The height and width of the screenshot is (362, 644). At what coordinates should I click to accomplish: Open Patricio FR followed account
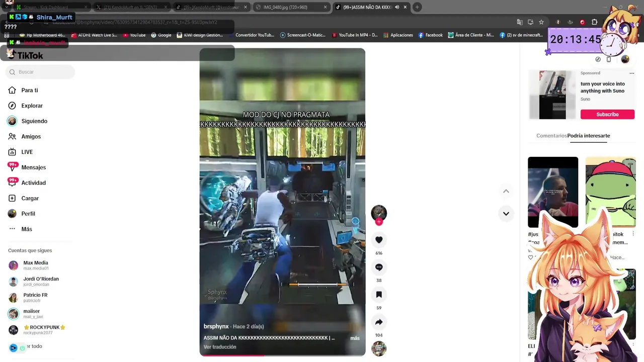(35, 298)
